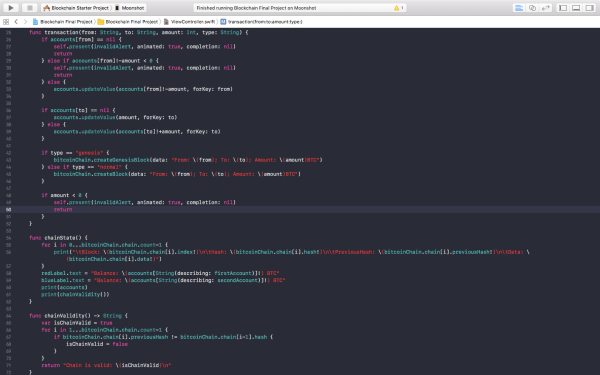Choose the Moonshot run destination device
Viewport: 600px width, 375px height.
129,8
